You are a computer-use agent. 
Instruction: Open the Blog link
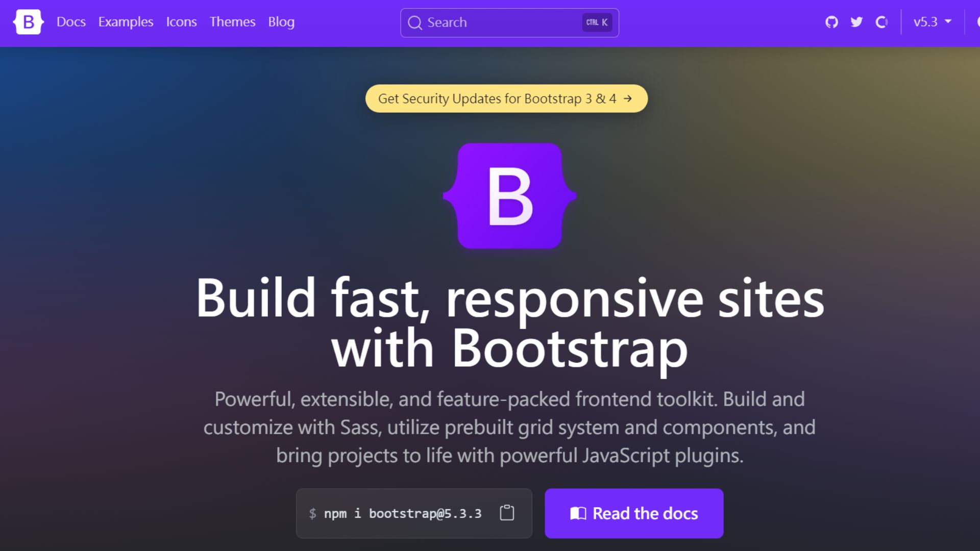click(x=281, y=22)
